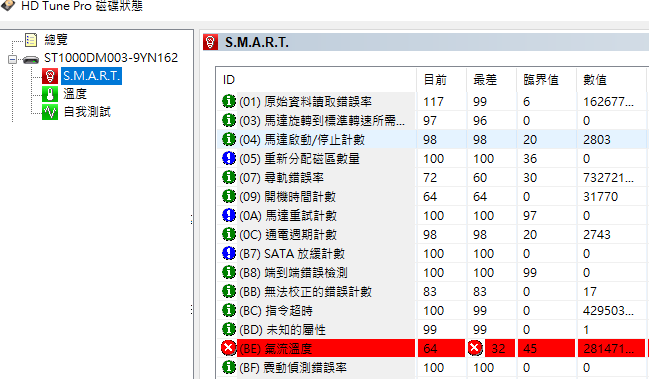Click info icon of (03) 馬達旋轉 row
Screen dimensions: 649x379
click(x=229, y=120)
